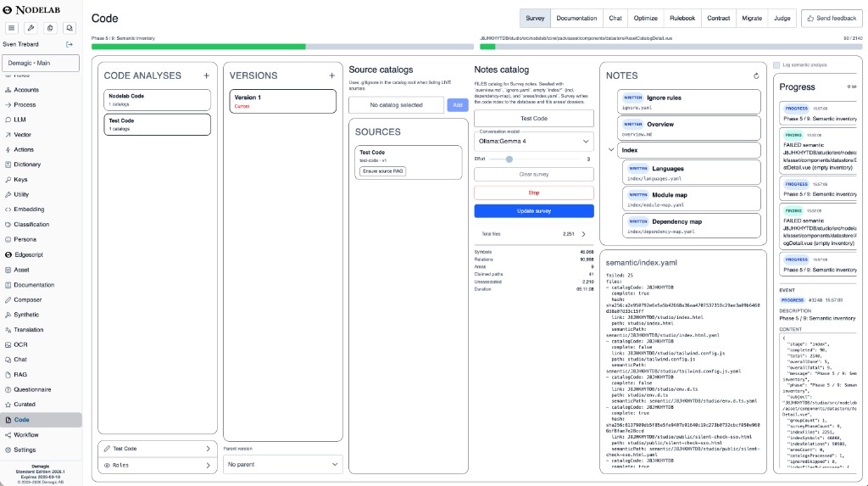Image resolution: width=868 pixels, height=486 pixels.
Task: Open Workflow in the sidebar
Action: click(x=41, y=435)
